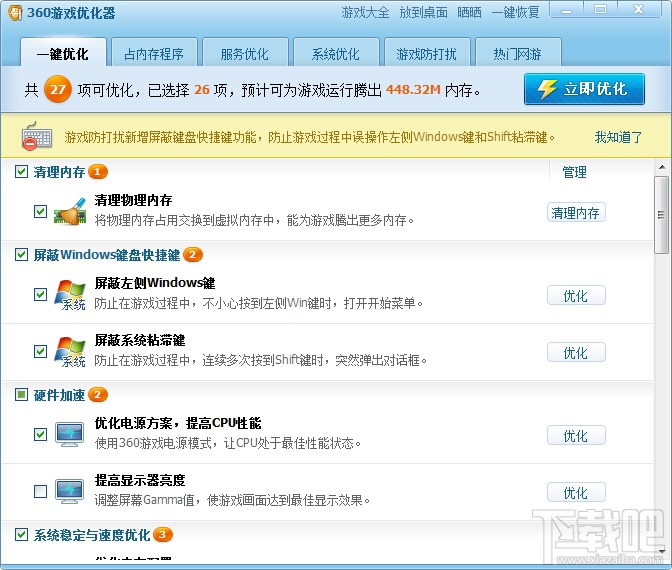The image size is (672, 570).
Task: Click the 优化电源方案，提高CPU性能 title text
Action: pos(178,423)
